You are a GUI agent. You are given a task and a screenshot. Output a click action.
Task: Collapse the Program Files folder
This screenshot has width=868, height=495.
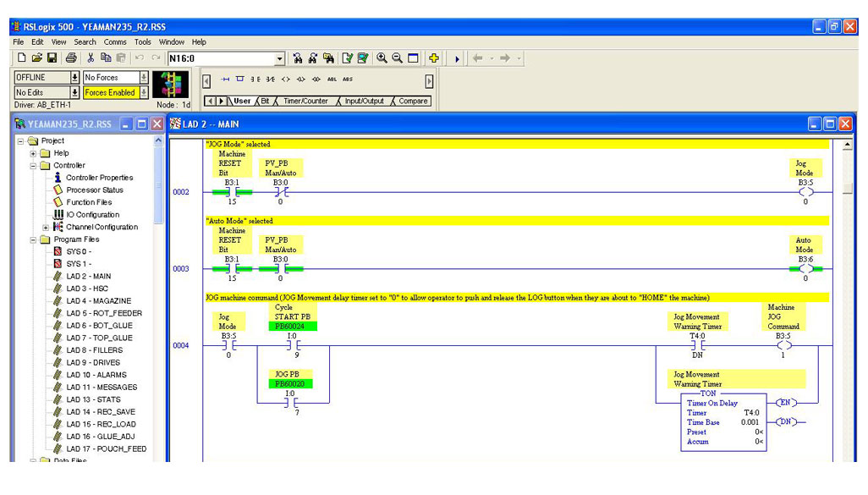34,239
